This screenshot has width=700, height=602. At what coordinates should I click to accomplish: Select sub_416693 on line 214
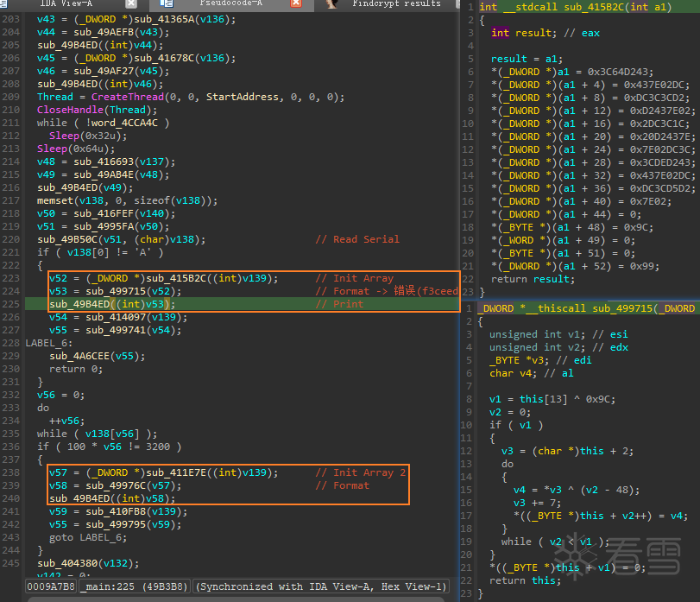104,162
